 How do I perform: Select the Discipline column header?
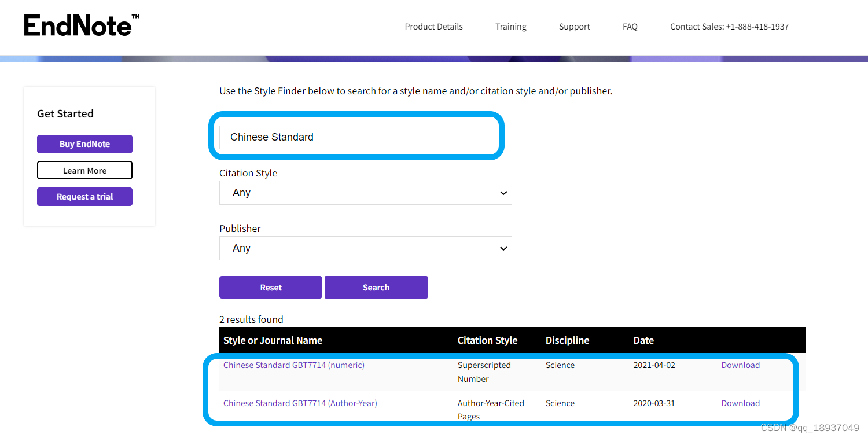pos(567,340)
